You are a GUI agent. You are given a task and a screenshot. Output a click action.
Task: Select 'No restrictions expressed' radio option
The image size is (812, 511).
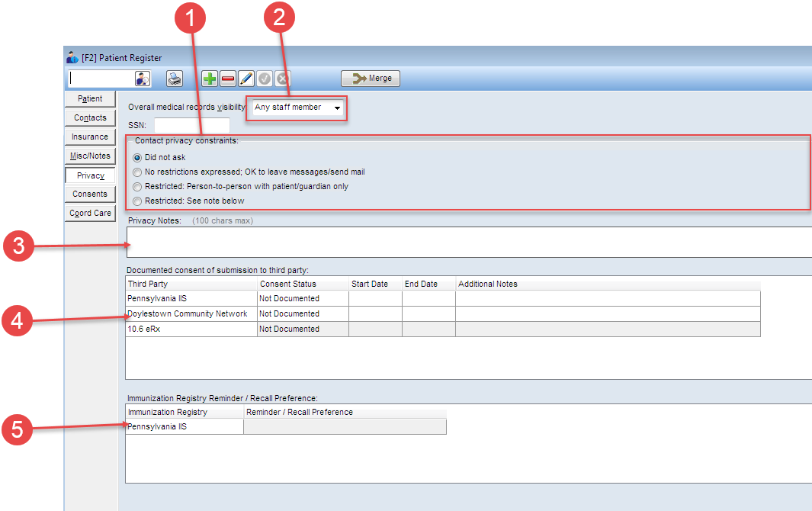coord(137,172)
